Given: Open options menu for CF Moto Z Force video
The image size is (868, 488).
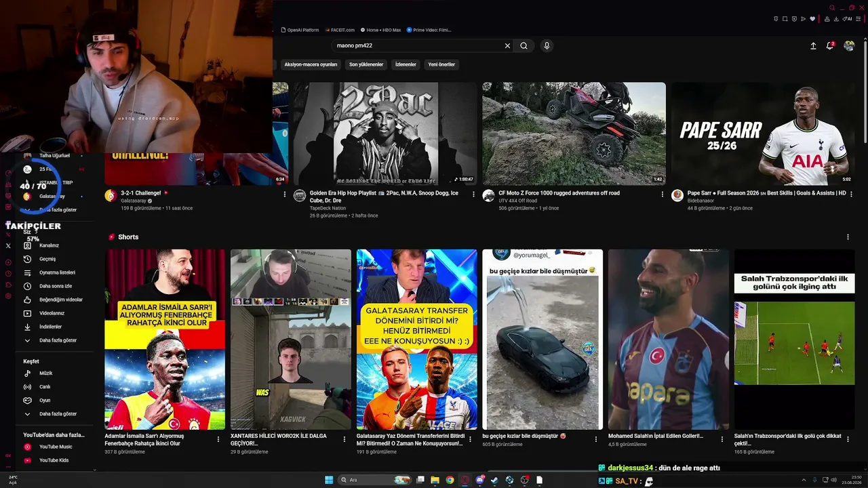Looking at the screenshot, I should click(663, 195).
